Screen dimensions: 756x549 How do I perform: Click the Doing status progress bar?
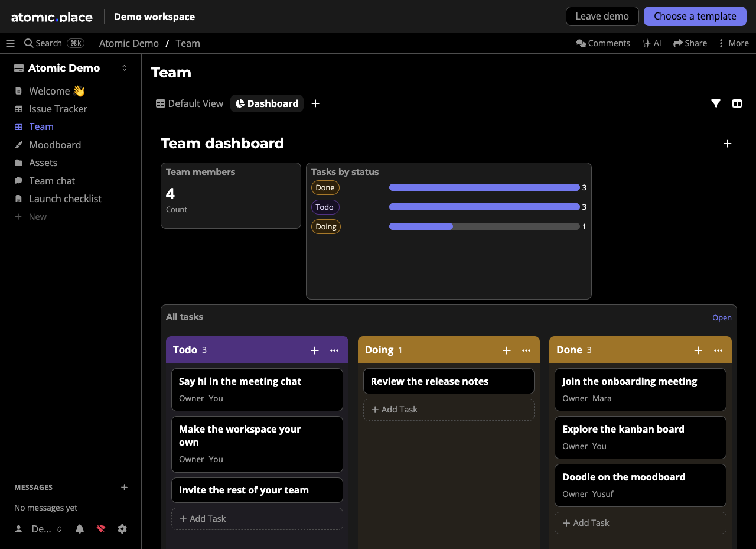[x=484, y=226]
